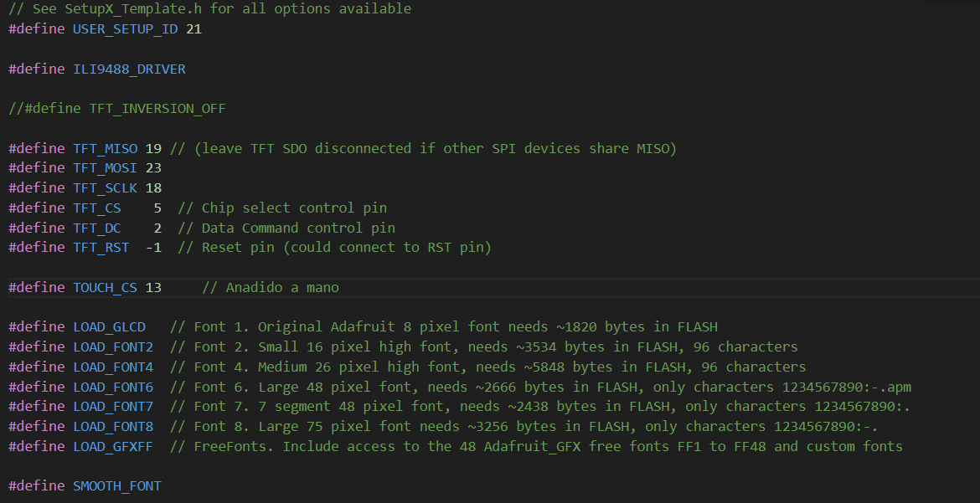This screenshot has height=503, width=980.
Task: Click the commented TFT_INVERSION_OFF line
Action: click(x=117, y=109)
